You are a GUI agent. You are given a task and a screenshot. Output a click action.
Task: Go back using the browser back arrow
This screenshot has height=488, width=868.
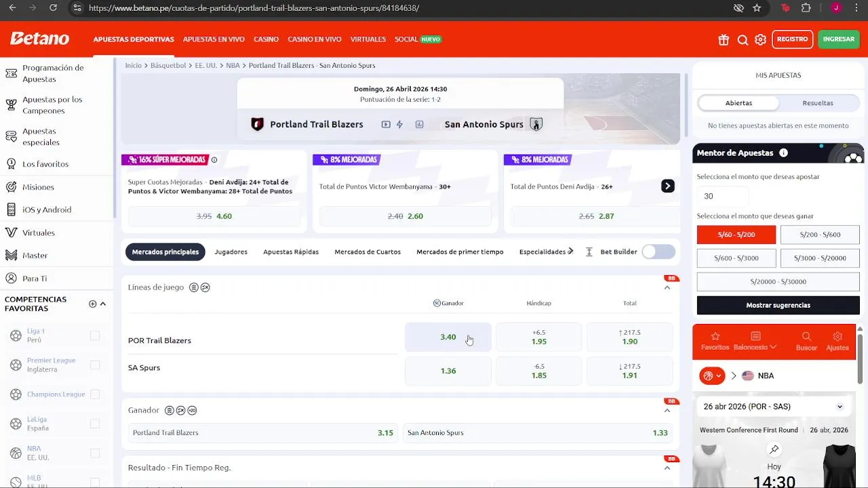click(x=12, y=8)
